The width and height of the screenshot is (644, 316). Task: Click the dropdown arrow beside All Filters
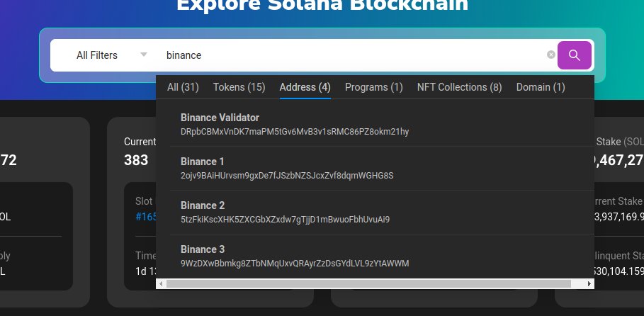coord(144,55)
